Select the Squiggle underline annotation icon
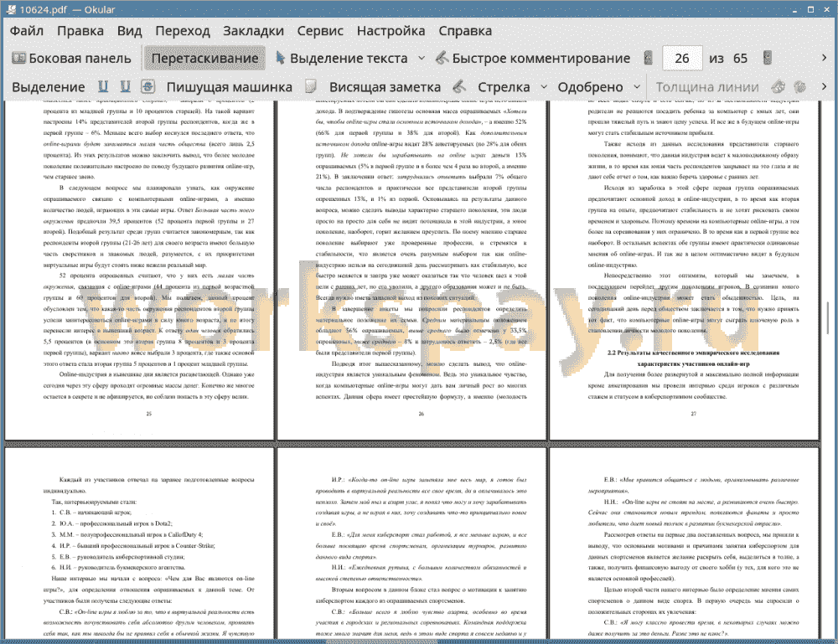 pyautogui.click(x=125, y=86)
